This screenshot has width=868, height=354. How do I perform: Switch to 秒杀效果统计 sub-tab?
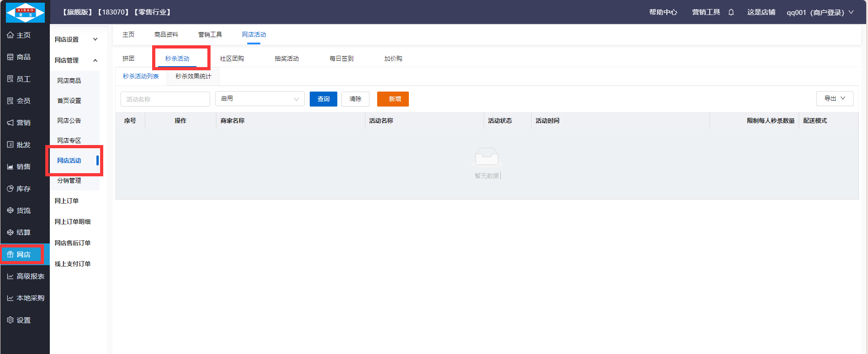pos(193,76)
